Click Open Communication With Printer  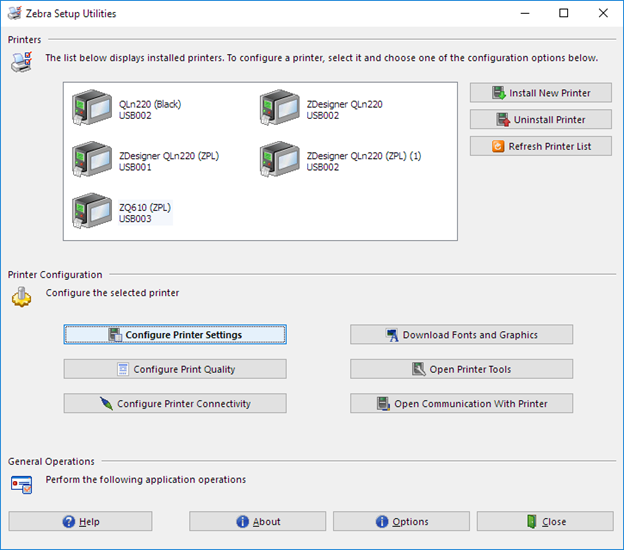462,403
